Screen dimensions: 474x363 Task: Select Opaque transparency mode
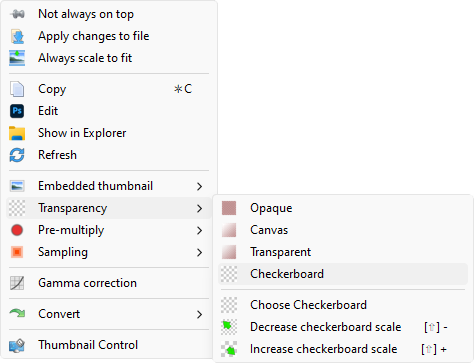pyautogui.click(x=343, y=208)
